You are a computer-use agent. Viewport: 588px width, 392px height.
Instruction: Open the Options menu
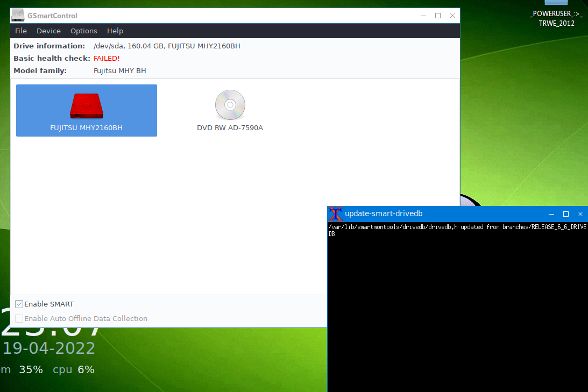tap(83, 31)
